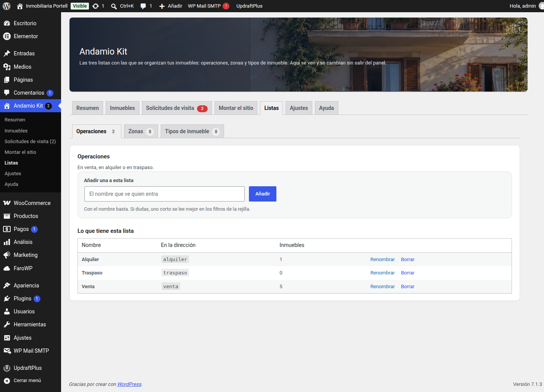Open Solicitudes de visita (2) sidebar submenu
Image resolution: width=544 pixels, height=392 pixels.
tap(30, 142)
